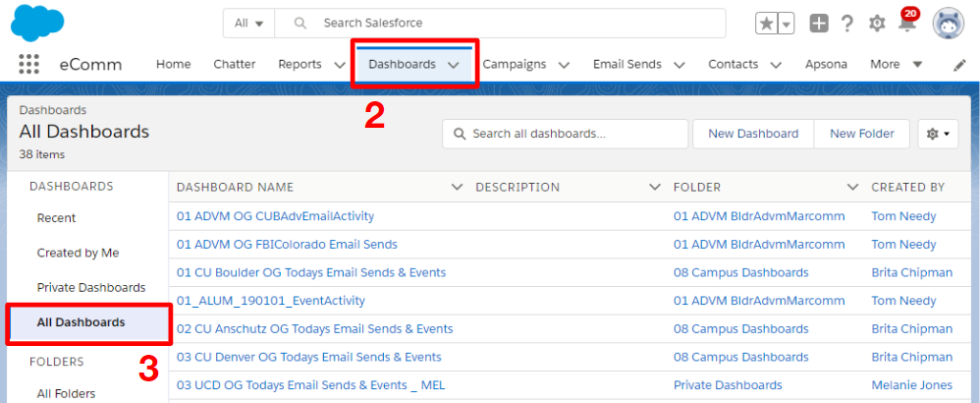Open 01 ADVM OG FBIColorado Email Sends

[x=287, y=244]
